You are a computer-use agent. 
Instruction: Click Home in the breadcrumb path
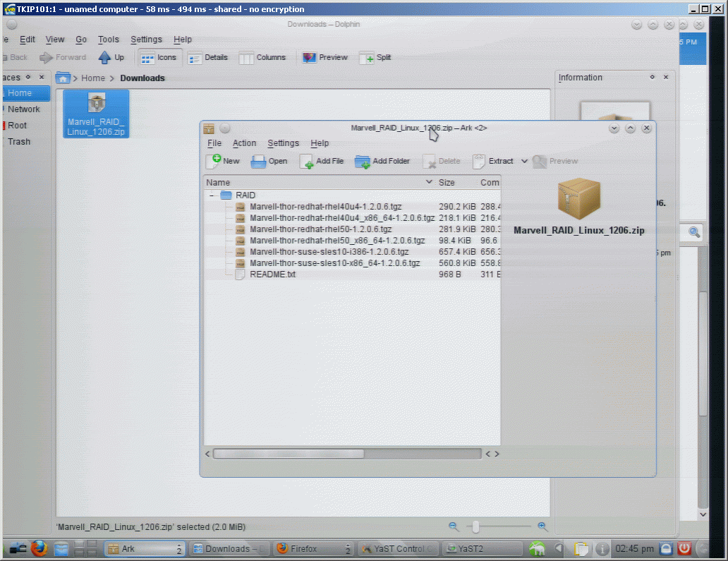pyautogui.click(x=93, y=78)
